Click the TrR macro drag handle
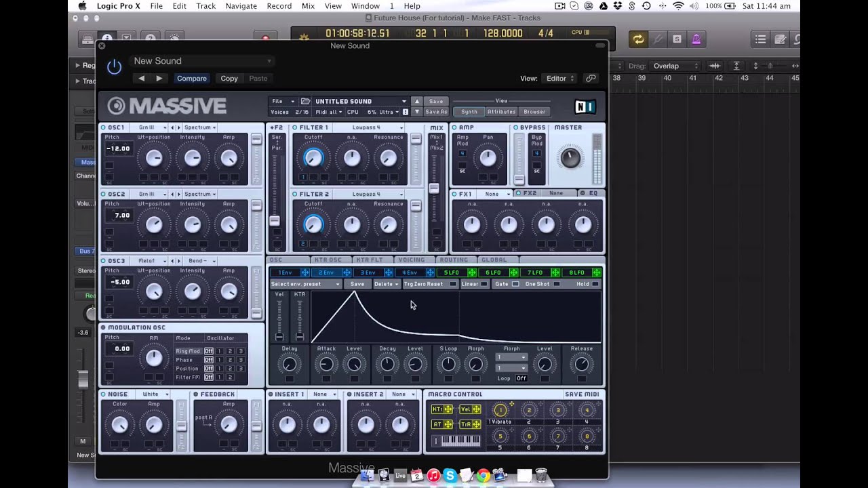This screenshot has width=868, height=488. click(476, 424)
